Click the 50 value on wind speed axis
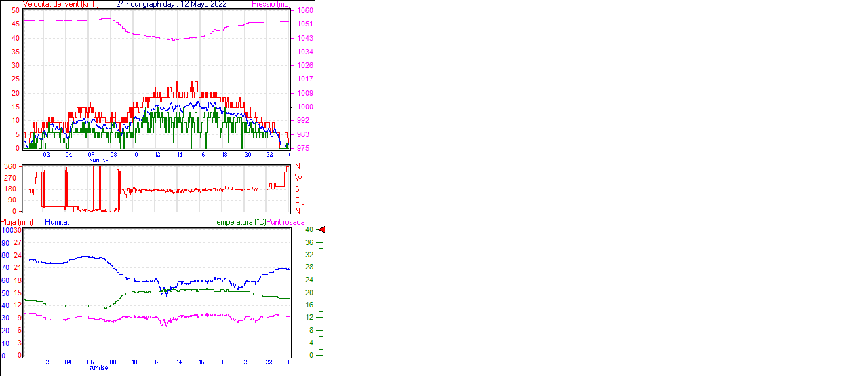This screenshot has height=376, width=868. pyautogui.click(x=16, y=11)
